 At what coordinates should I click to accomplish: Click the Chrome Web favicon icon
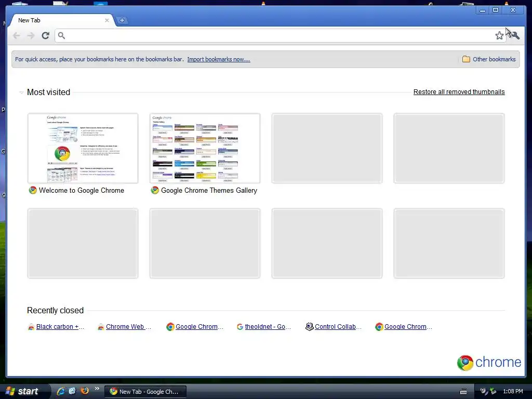tap(100, 327)
